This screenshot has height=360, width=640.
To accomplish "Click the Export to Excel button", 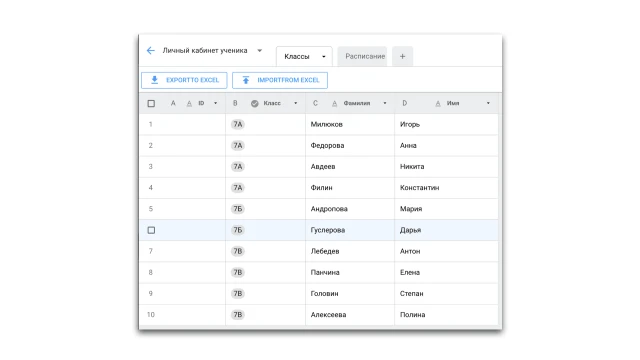I will click(184, 80).
